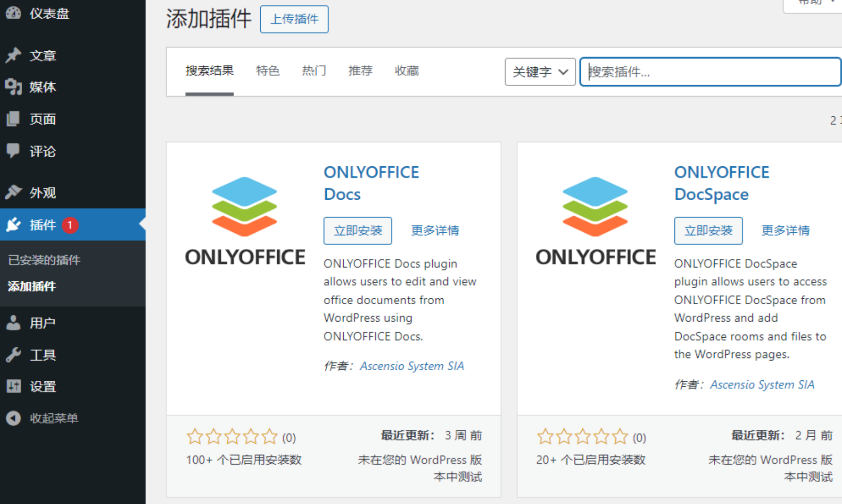Click the Appearance paintbrush icon
This screenshot has height=504, width=842.
[x=13, y=192]
